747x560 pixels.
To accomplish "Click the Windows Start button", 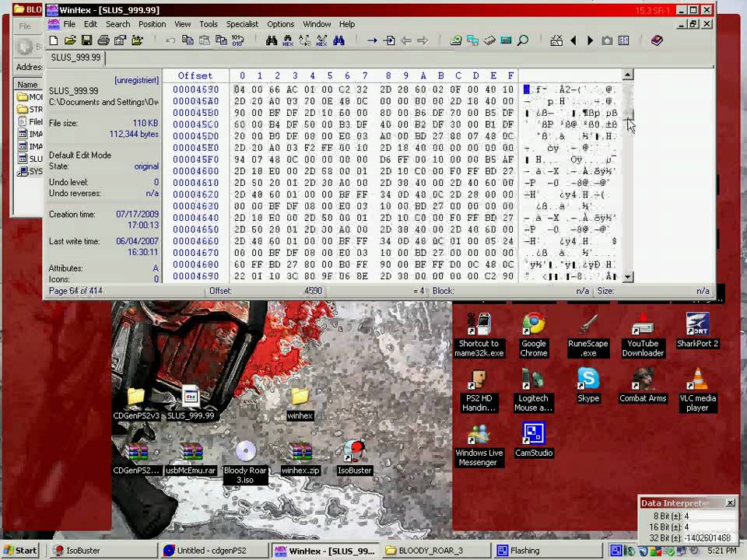I will click(x=20, y=551).
